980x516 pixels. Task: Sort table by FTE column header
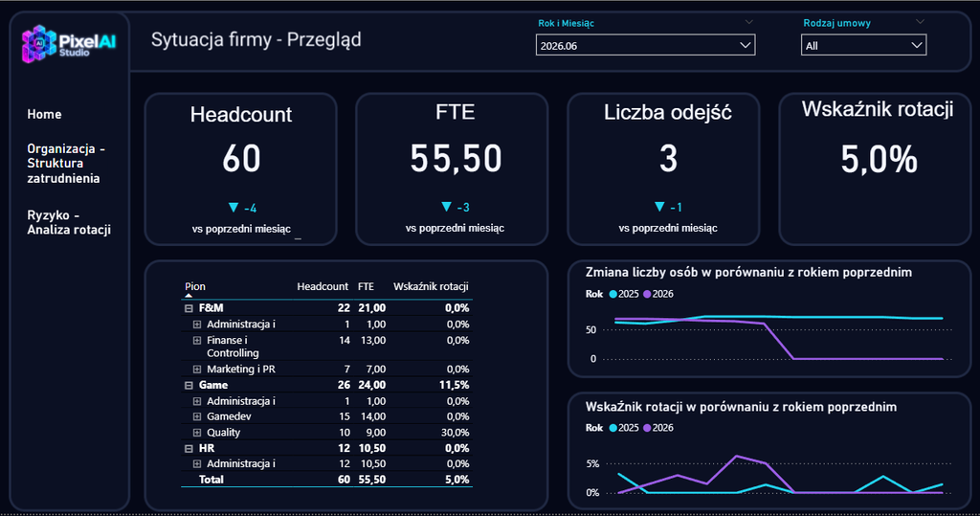point(366,286)
